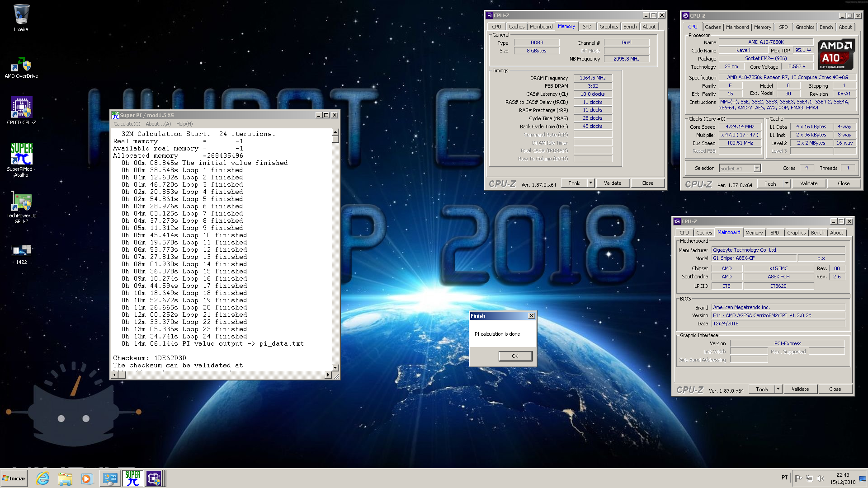868x488 pixels.
Task: Click Validate in Mainboard CPU-Z window
Action: pyautogui.click(x=800, y=389)
